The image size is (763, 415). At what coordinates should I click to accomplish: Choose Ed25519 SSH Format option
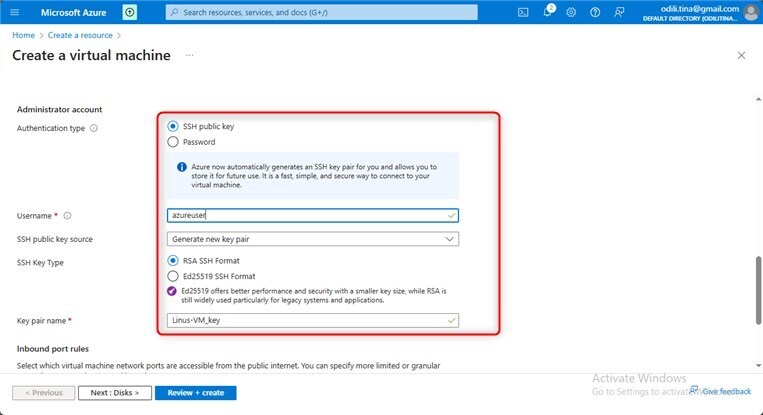(173, 275)
